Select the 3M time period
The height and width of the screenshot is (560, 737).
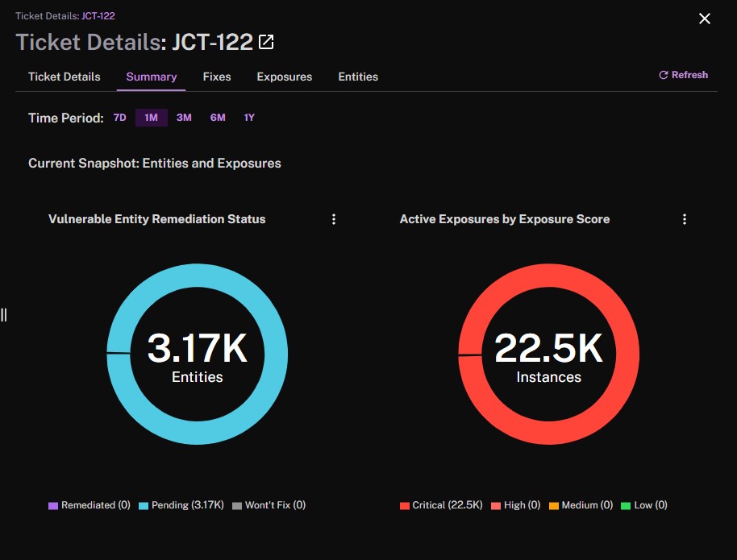[x=184, y=118]
